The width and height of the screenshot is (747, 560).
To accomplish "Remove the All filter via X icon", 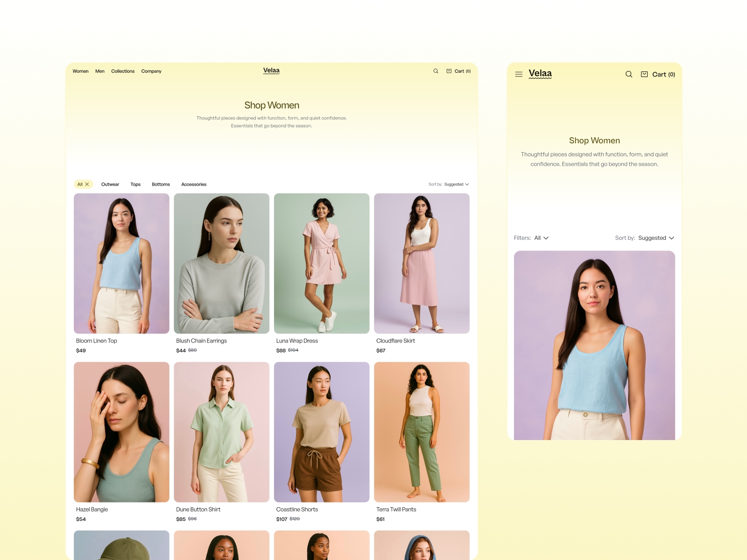I will 87,184.
